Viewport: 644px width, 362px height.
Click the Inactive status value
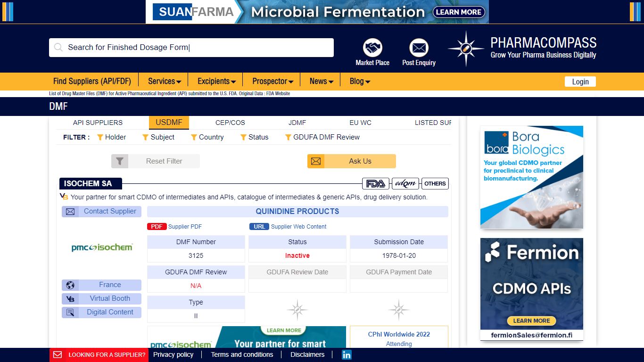(297, 255)
